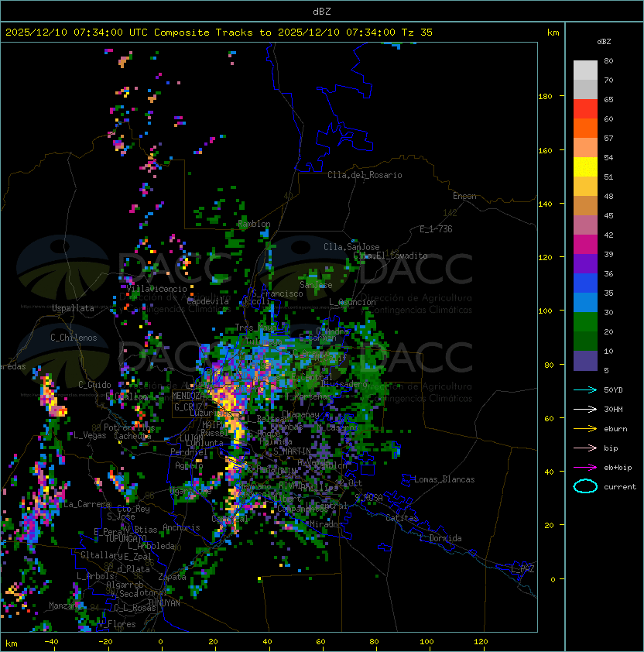Click the MENDOZA city label on map
The width and height of the screenshot is (644, 652).
pyautogui.click(x=188, y=396)
